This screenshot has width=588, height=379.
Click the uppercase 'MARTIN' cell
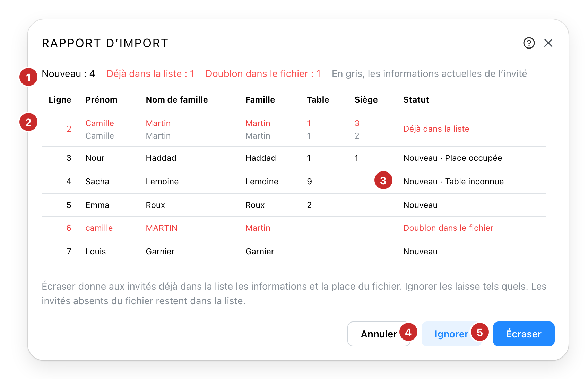[x=162, y=228]
